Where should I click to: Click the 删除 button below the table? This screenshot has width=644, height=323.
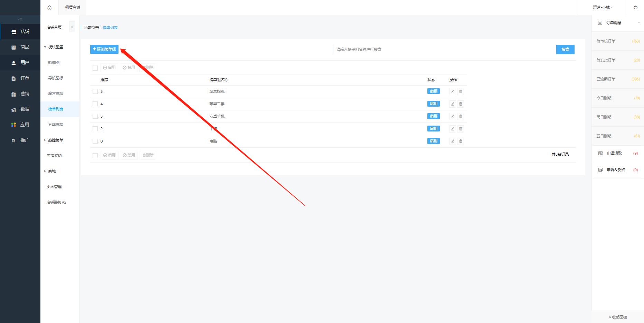(x=148, y=155)
